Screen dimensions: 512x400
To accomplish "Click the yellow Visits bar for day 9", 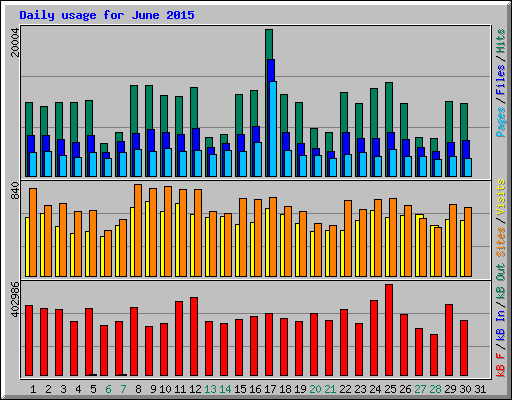I will tap(147, 239).
